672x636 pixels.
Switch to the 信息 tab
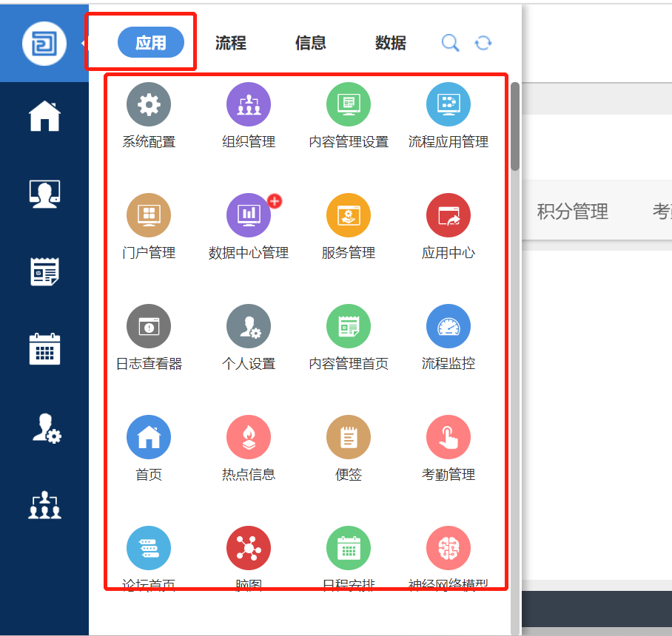pyautogui.click(x=310, y=43)
